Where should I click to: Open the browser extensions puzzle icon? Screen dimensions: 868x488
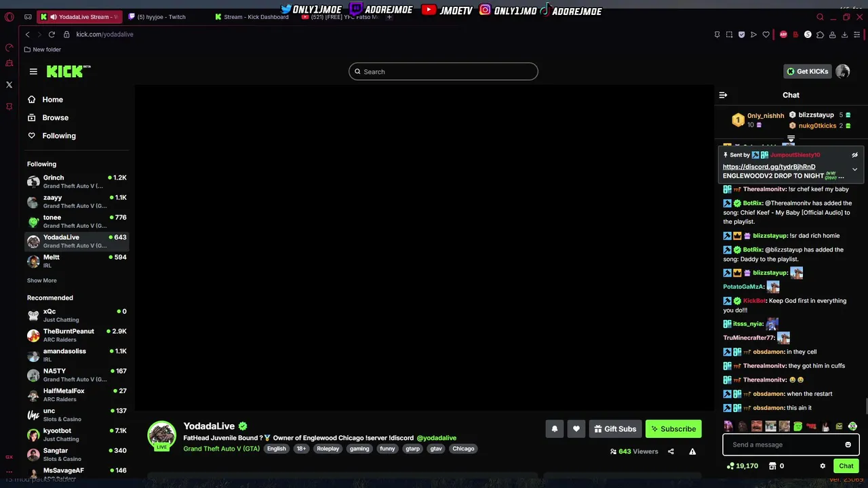point(820,35)
